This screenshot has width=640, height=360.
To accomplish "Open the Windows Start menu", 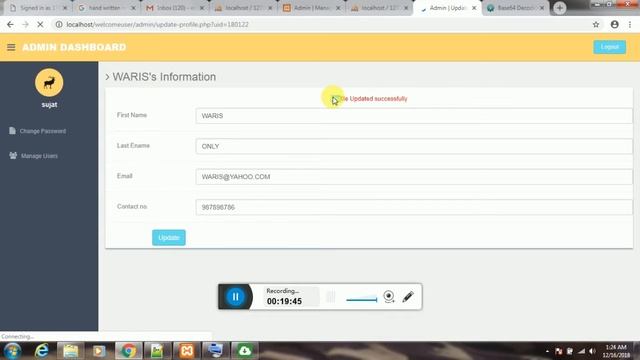I will [12, 351].
